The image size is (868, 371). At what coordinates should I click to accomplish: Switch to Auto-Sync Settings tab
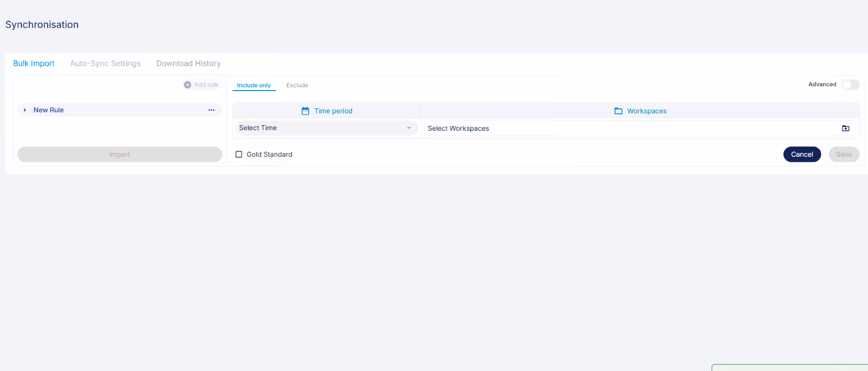point(105,63)
